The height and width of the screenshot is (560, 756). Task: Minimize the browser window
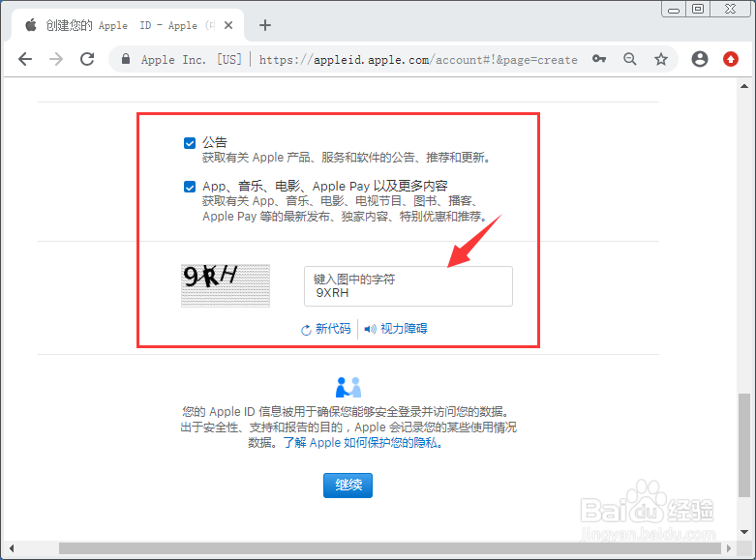pos(674,9)
